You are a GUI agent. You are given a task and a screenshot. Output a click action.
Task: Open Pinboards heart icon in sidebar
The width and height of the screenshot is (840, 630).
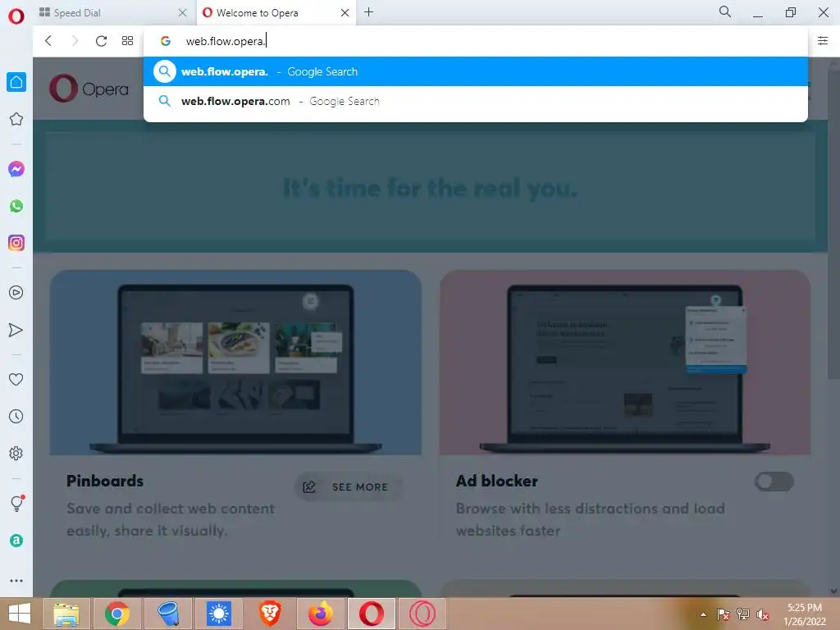(16, 379)
